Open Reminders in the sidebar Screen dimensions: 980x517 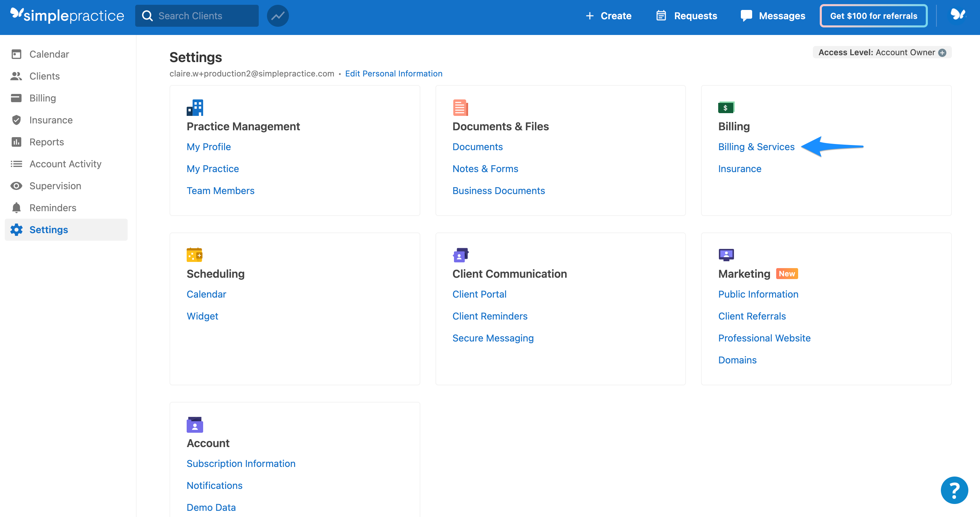click(66, 207)
